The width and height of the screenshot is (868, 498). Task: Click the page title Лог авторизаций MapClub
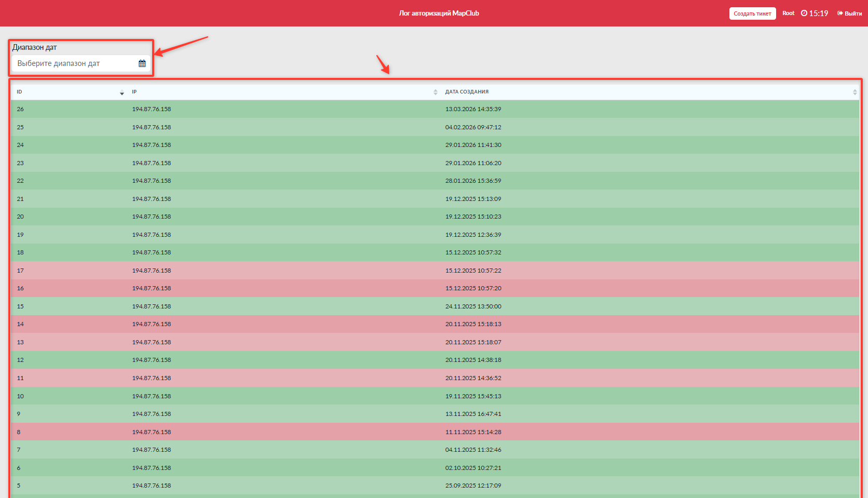(439, 13)
